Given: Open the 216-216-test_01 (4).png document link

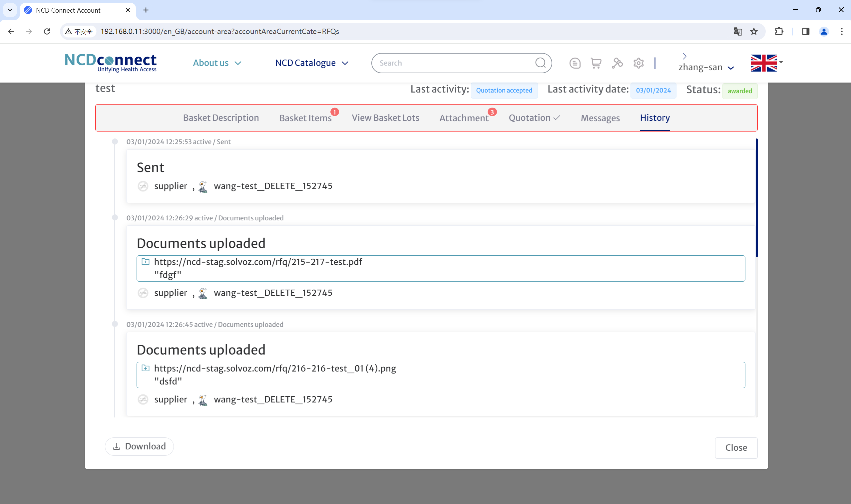Looking at the screenshot, I should coord(275,369).
